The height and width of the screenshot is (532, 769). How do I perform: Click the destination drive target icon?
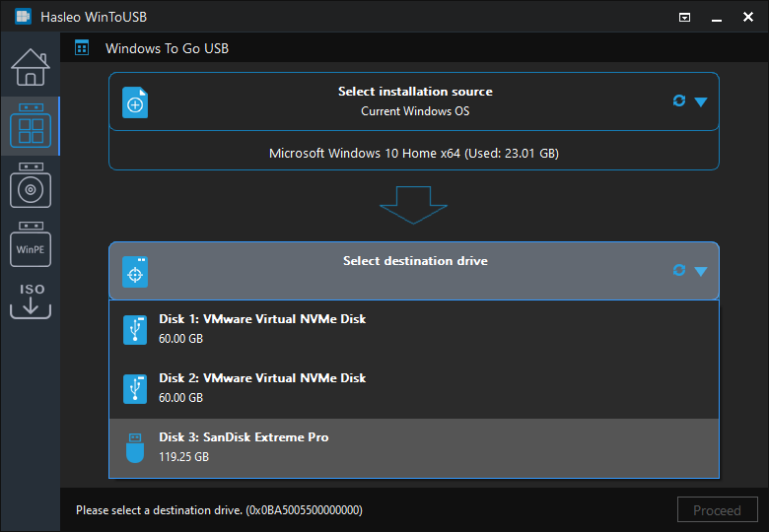click(135, 272)
